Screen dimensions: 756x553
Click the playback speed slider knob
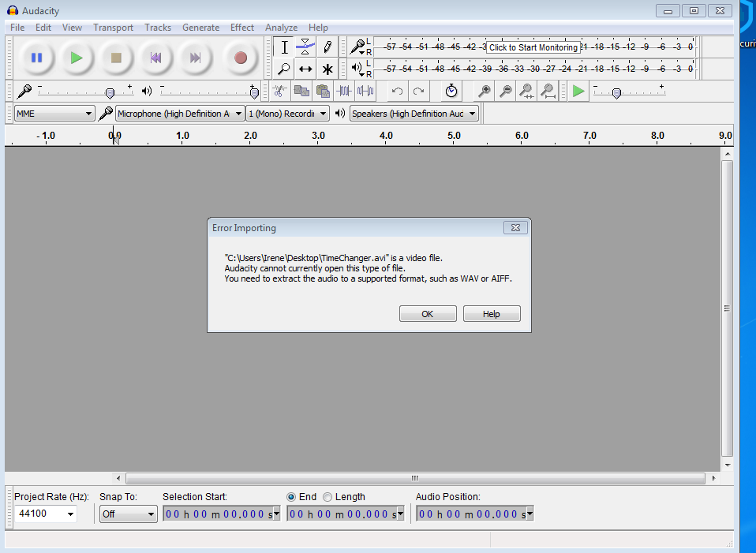tap(616, 93)
